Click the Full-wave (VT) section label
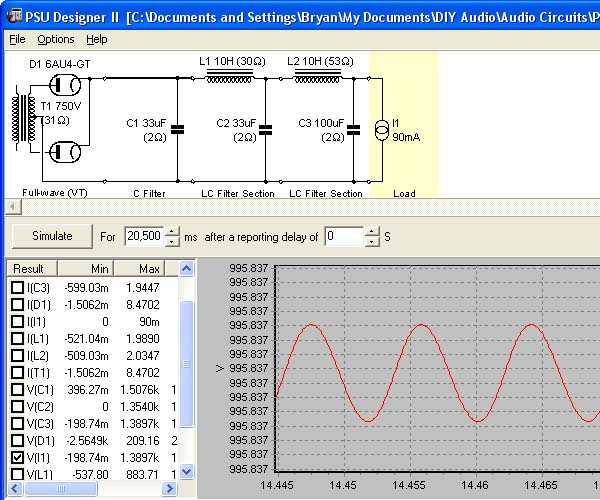 (55, 193)
